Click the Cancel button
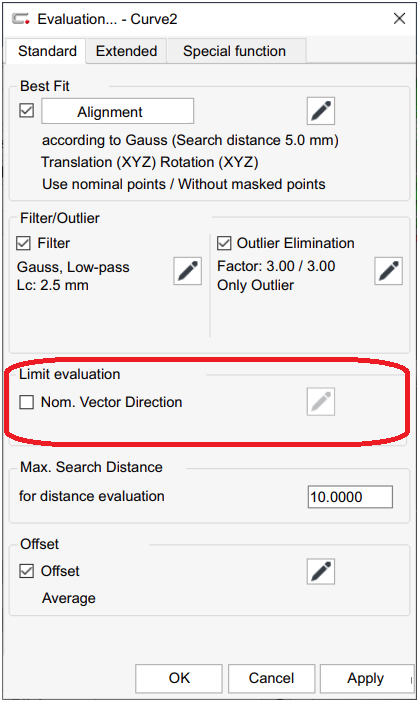The image size is (418, 702). tap(271, 678)
